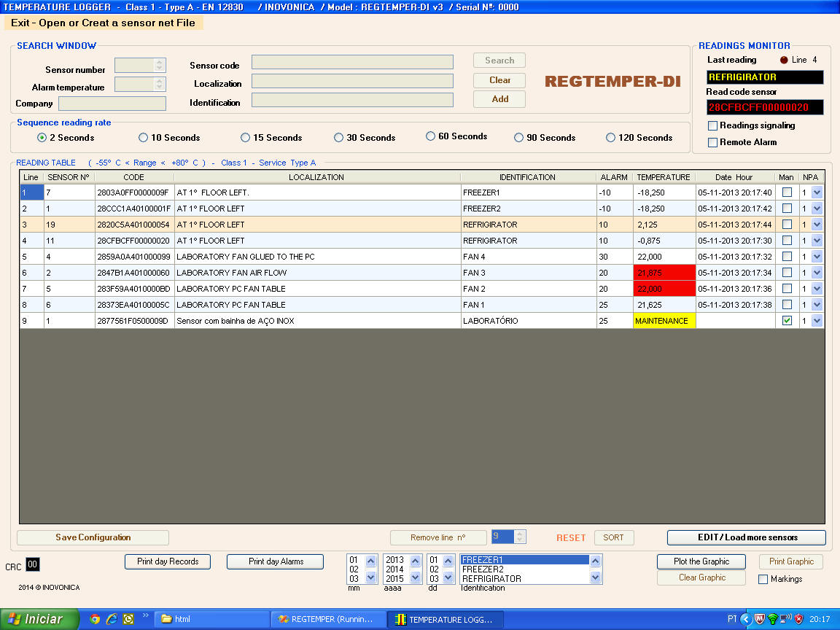Launch Internet Explorer from quick launch
Screen dimensions: 840x630
[x=112, y=619]
